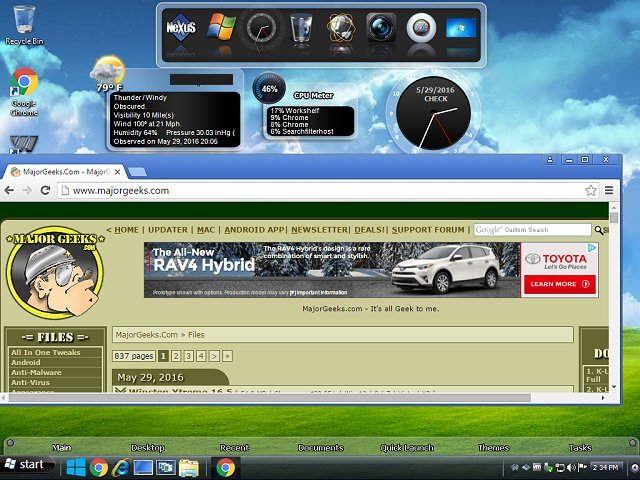The height and width of the screenshot is (480, 640).
Task: Open the Windows flag icon in the dock
Action: pos(220,27)
